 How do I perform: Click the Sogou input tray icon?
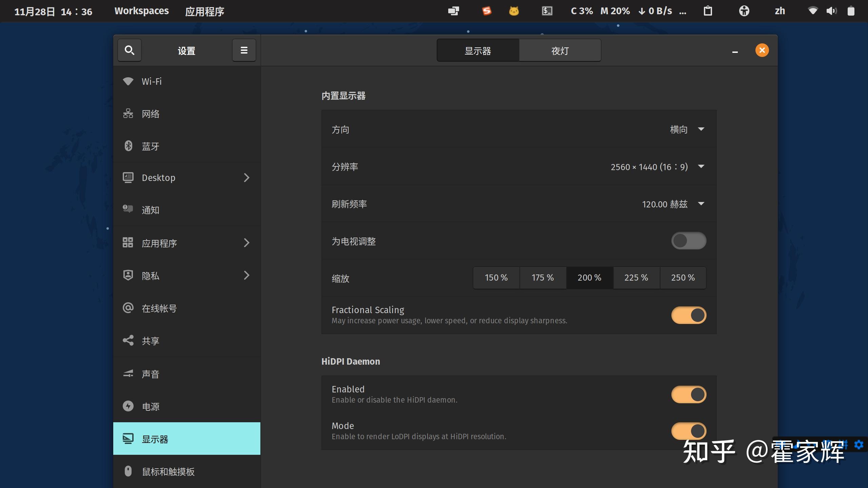(487, 11)
